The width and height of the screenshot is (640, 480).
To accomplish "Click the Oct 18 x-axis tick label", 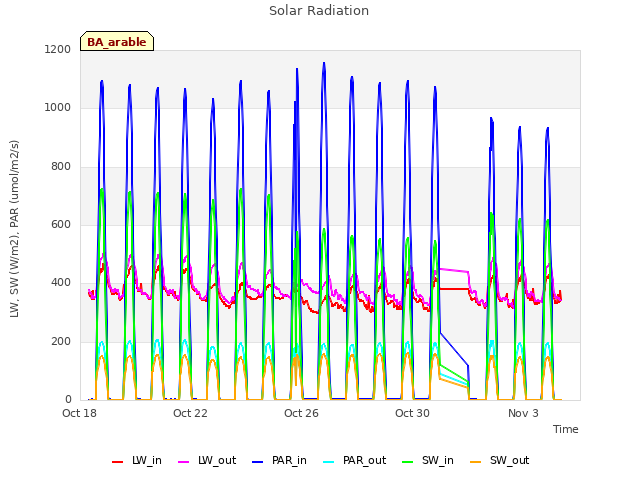I will [79, 413].
